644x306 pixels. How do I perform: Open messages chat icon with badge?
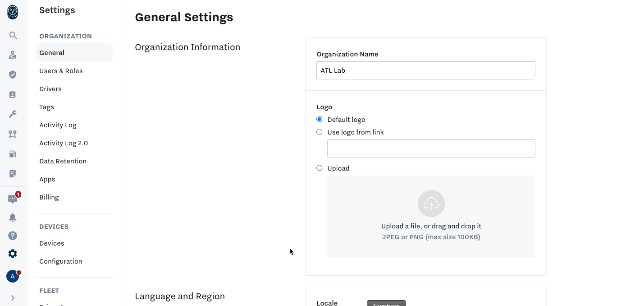pos(13,199)
